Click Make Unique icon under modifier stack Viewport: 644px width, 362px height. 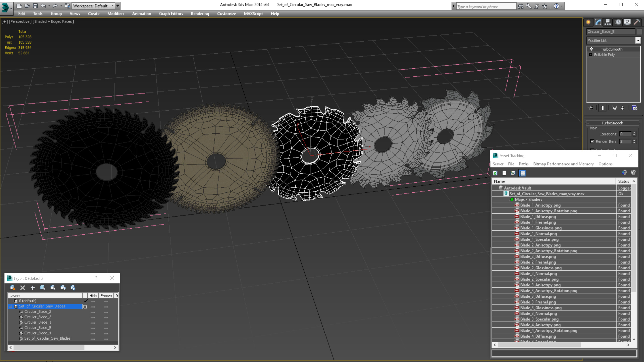[615, 108]
